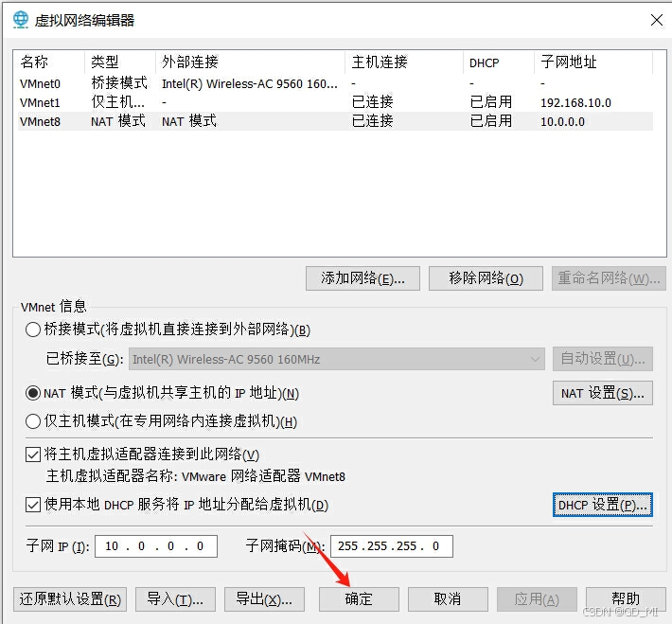Click the 外部连接 column header
Image resolution: width=672 pixels, height=624 pixels.
(251, 62)
